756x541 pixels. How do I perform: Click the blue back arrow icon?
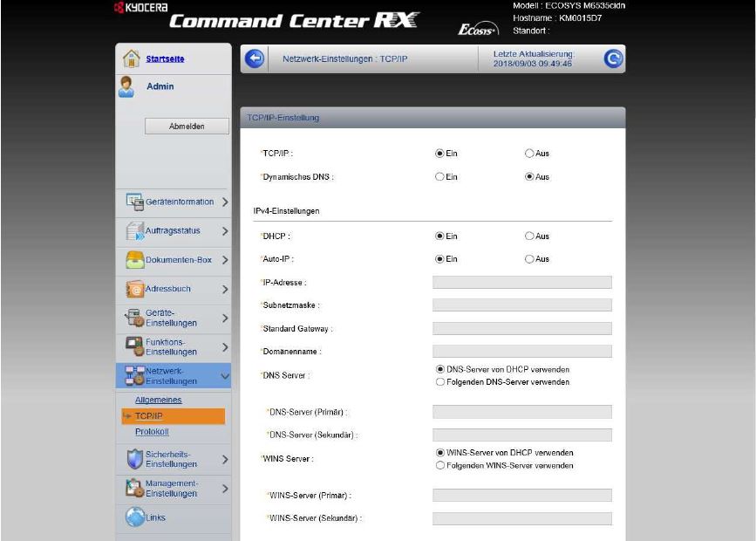coord(255,58)
